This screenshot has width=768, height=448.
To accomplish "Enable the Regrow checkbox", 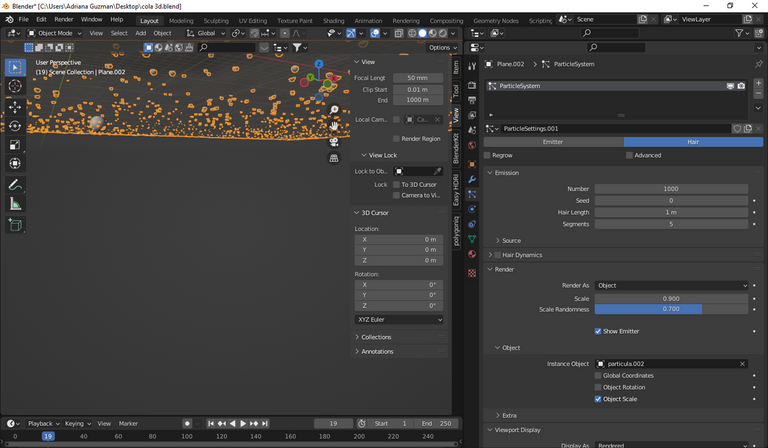I will (487, 155).
